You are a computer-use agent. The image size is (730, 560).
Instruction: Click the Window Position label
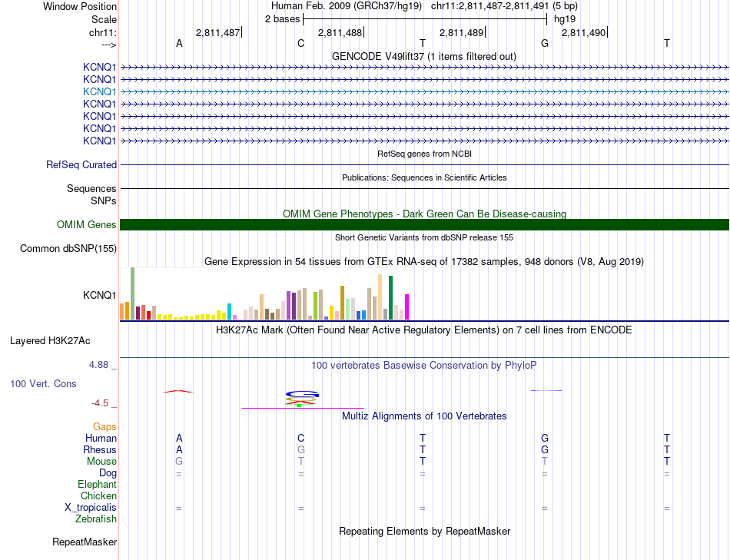tap(80, 6)
